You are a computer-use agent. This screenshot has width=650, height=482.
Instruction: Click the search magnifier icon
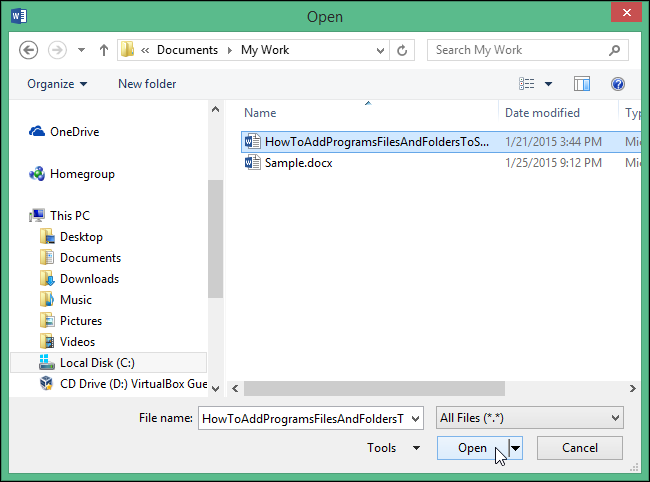(x=614, y=50)
